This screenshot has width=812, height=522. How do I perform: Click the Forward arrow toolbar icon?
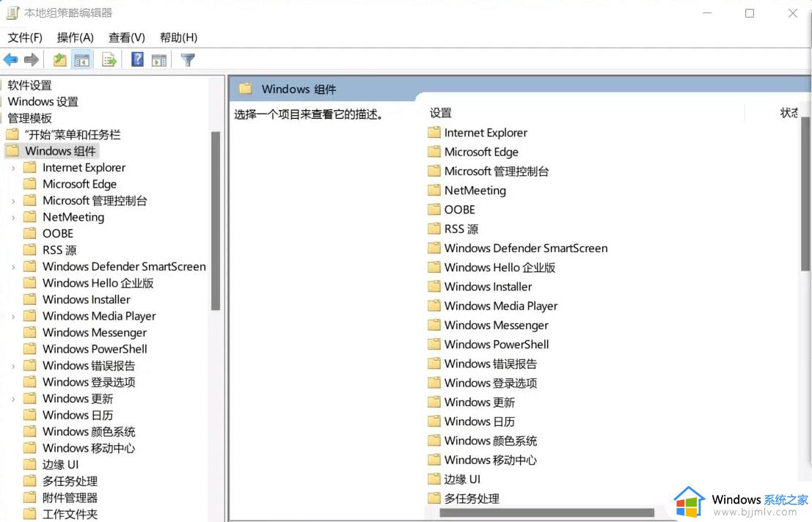click(x=32, y=60)
